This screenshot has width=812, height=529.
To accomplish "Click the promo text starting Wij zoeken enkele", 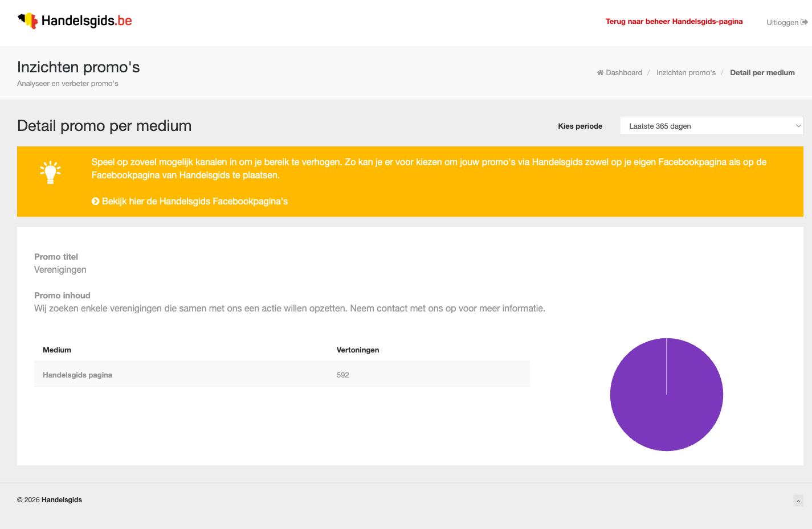I will (x=289, y=309).
